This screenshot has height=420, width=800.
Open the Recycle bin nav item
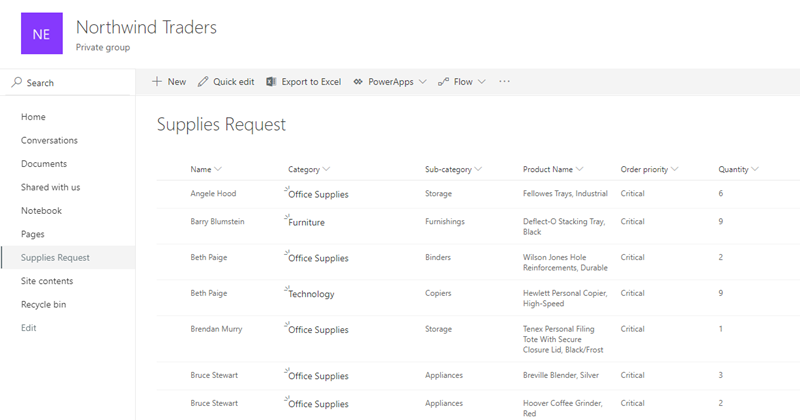tap(44, 304)
